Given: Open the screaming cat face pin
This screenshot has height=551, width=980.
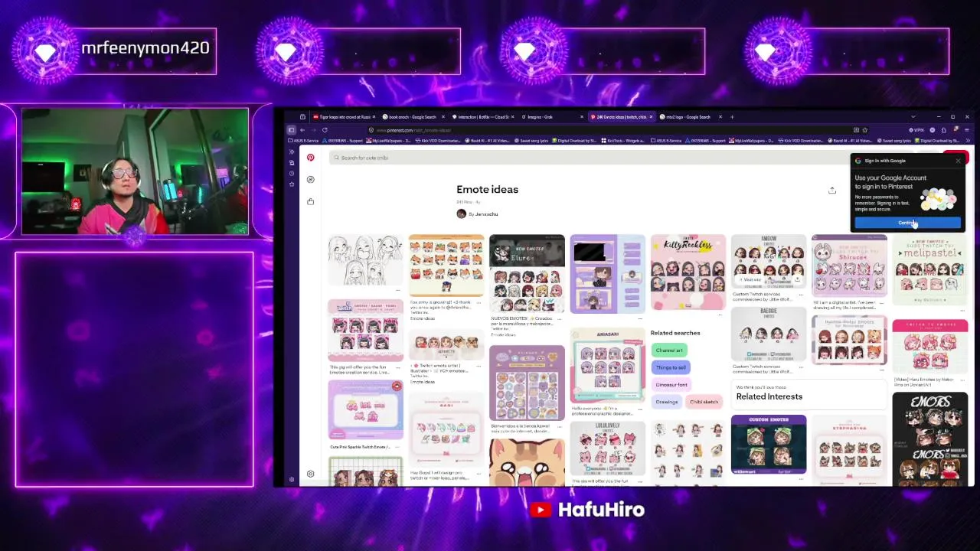Looking at the screenshot, I should 527,461.
